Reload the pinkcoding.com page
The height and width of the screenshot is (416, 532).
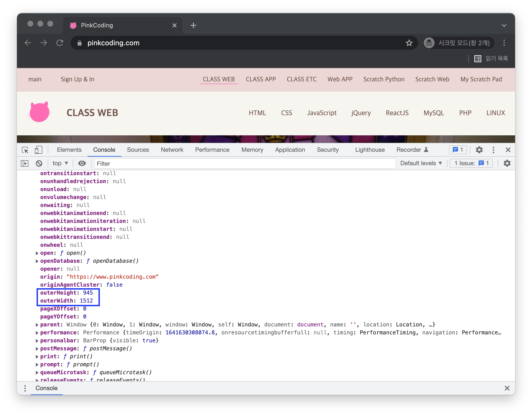coord(60,43)
